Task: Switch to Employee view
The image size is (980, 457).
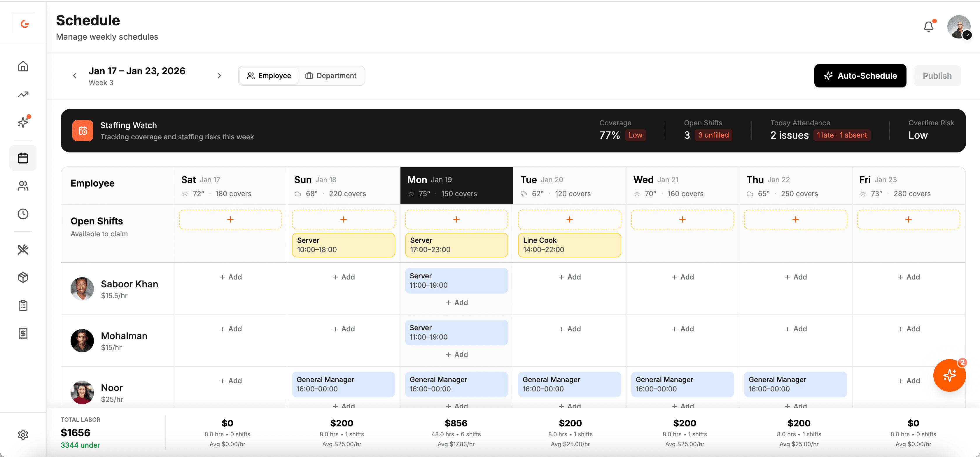Action: coord(269,75)
